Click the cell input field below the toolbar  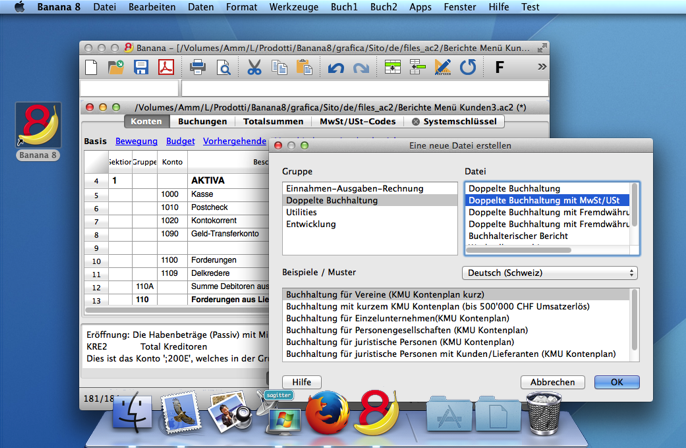[365, 88]
